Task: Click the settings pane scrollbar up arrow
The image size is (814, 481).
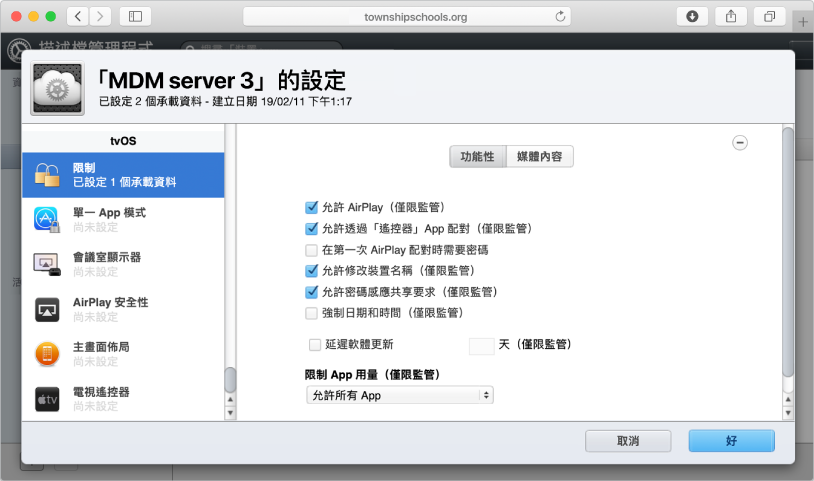Action: tap(788, 400)
